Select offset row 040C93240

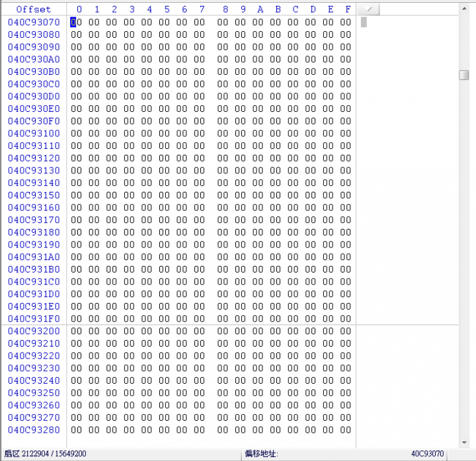click(x=34, y=380)
